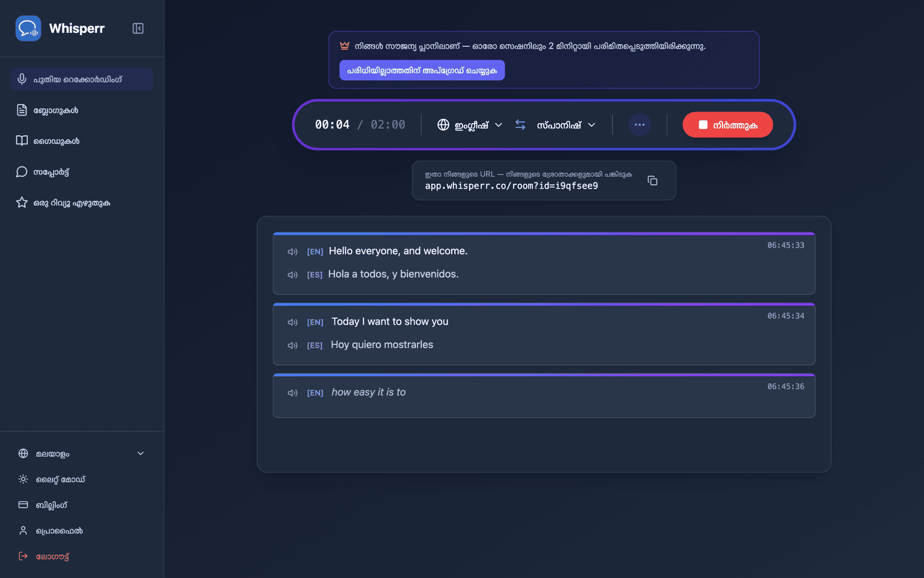The height and width of the screenshot is (578, 924).
Task: Click the [ES] tag on "Hoy quiero mostrarles"
Action: (315, 345)
